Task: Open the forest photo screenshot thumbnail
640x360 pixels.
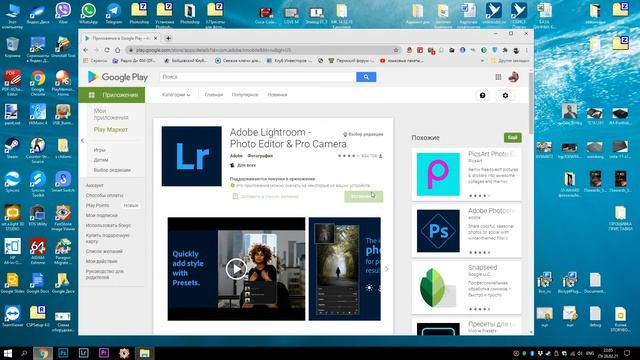Action: 344,269
